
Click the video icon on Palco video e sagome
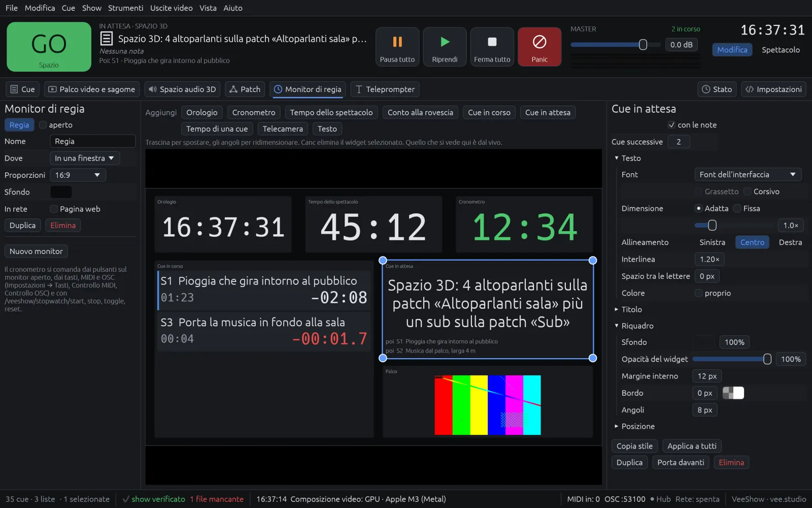pos(52,89)
